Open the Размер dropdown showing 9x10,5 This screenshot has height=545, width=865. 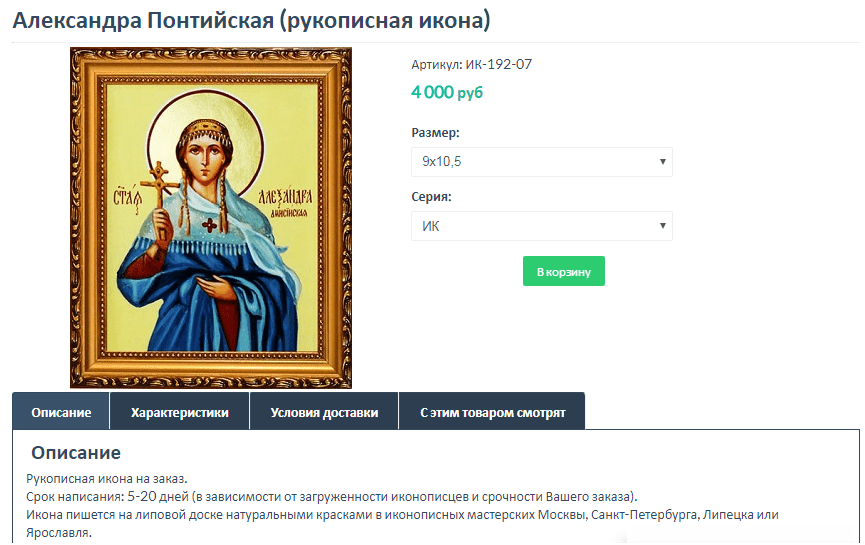click(x=541, y=162)
